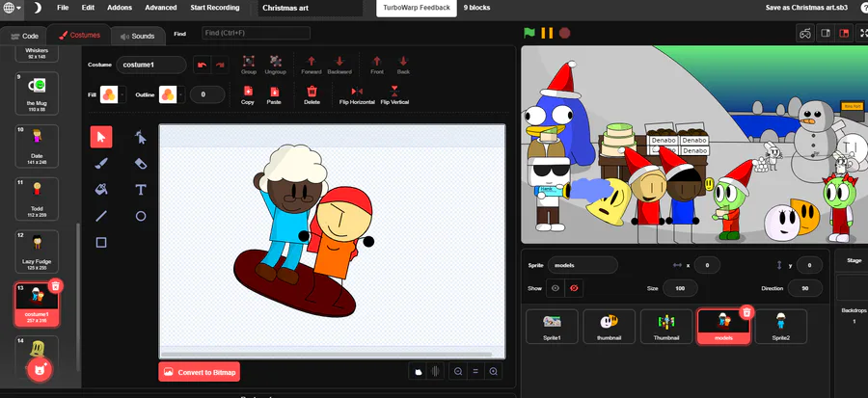Bring selection to Front
The width and height of the screenshot is (868, 398).
(377, 65)
